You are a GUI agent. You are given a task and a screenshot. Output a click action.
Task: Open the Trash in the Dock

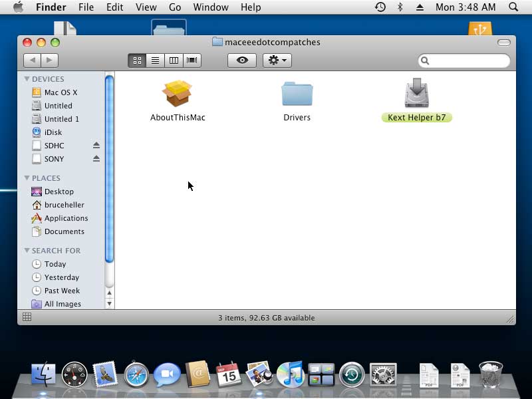point(491,374)
